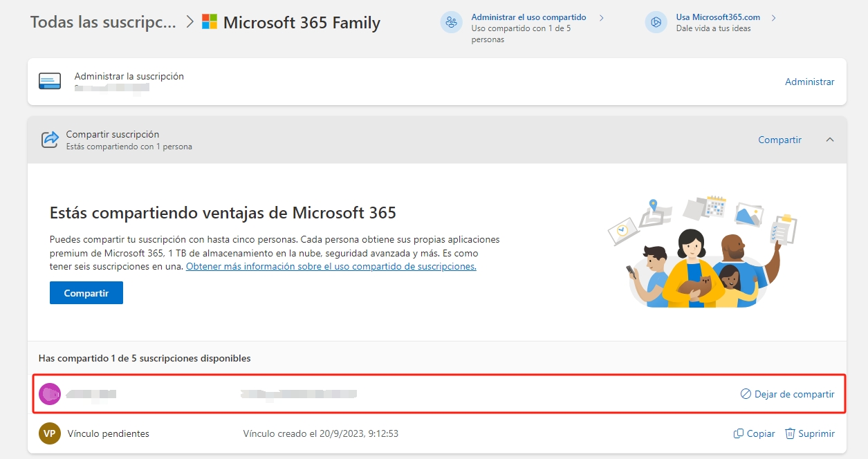Click the subscription credit card icon

point(50,82)
